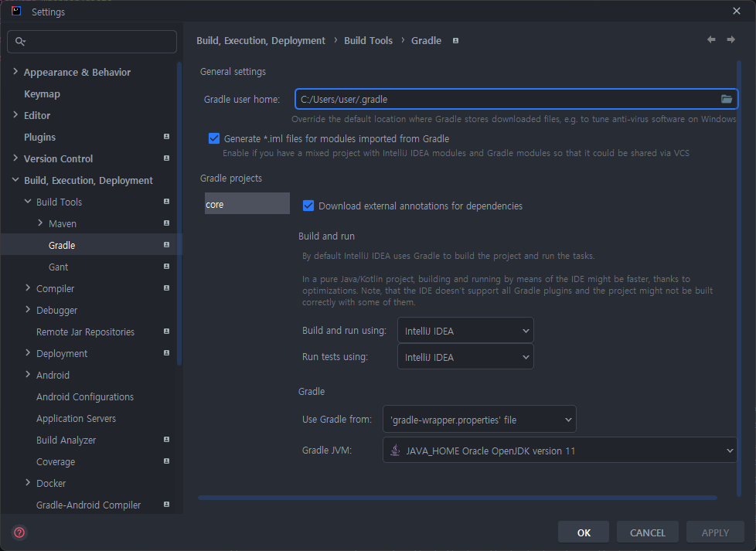Viewport: 756px width, 551px height.
Task: Expand the Deployment node
Action: coord(28,353)
